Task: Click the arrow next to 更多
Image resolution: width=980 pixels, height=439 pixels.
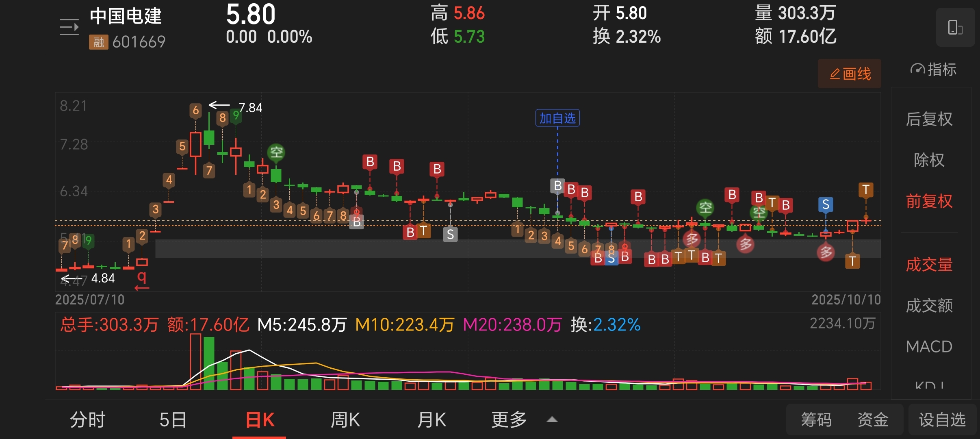Action: [552, 419]
